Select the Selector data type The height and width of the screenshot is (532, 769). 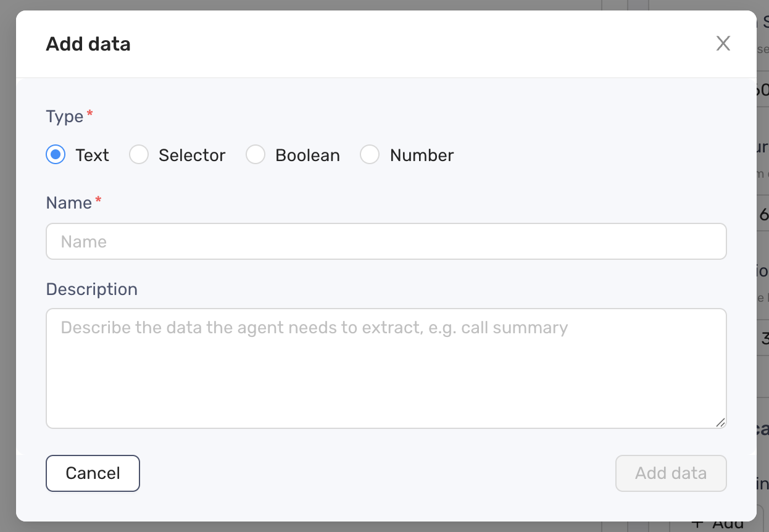[x=139, y=155]
